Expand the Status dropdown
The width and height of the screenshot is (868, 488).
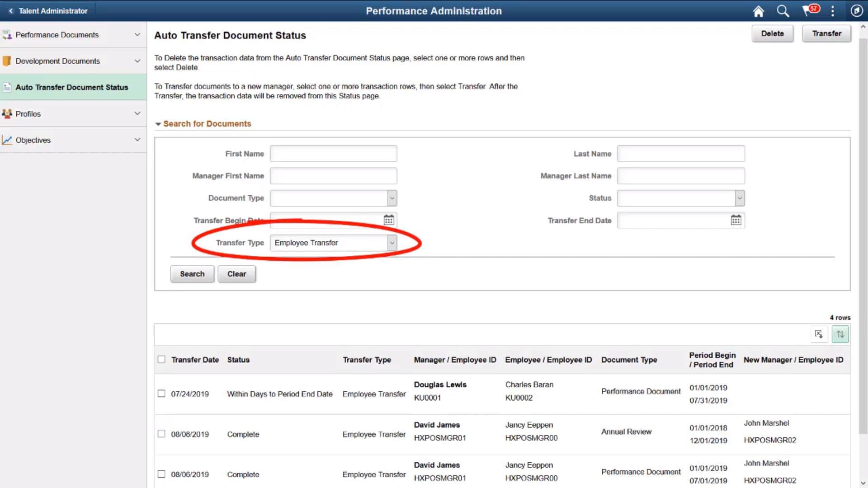coord(739,198)
